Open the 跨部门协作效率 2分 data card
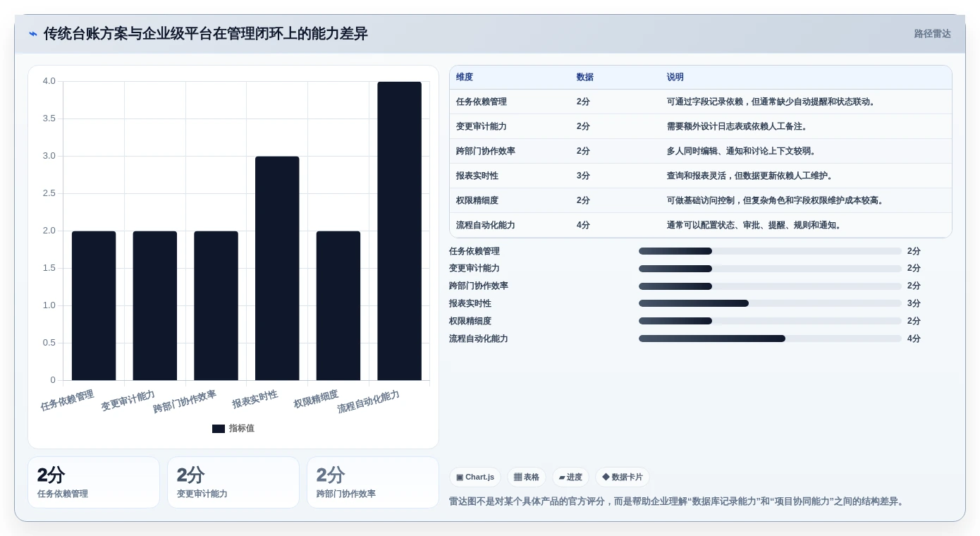Screen dimensions: 980x536 tap(373, 482)
